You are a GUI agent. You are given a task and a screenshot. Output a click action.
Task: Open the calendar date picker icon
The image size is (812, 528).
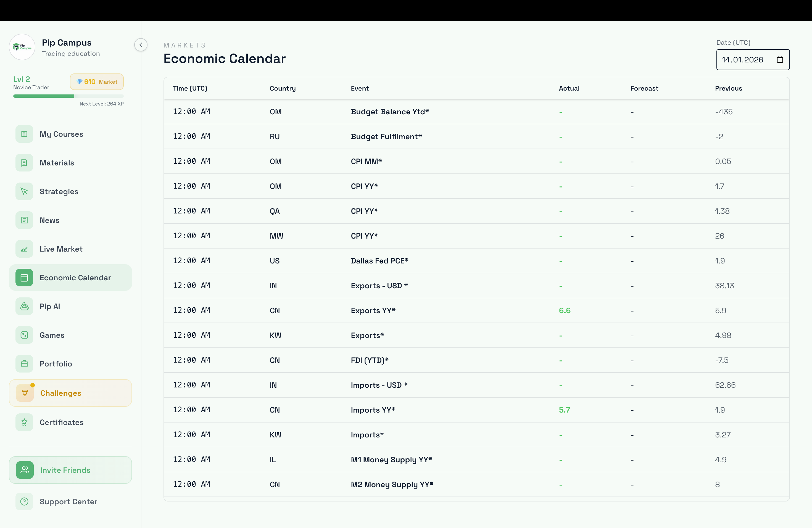[780, 60]
